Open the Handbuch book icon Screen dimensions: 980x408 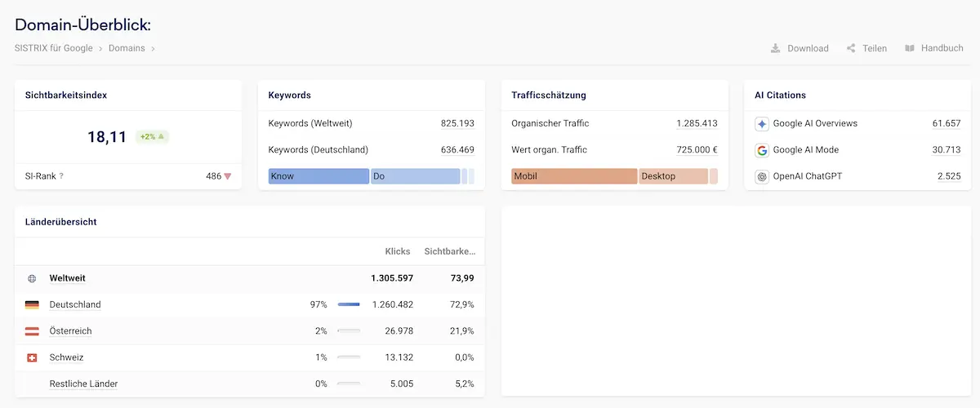[910, 48]
